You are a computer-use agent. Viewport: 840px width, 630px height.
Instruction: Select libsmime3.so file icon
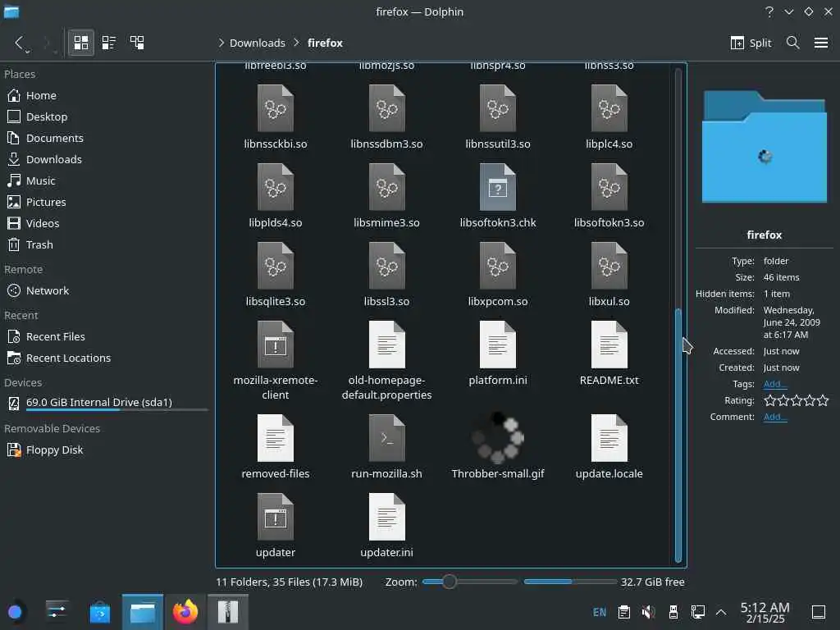tap(387, 187)
